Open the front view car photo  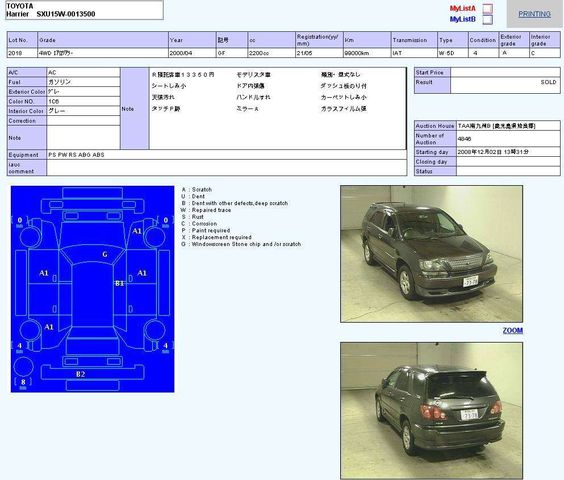tap(431, 254)
